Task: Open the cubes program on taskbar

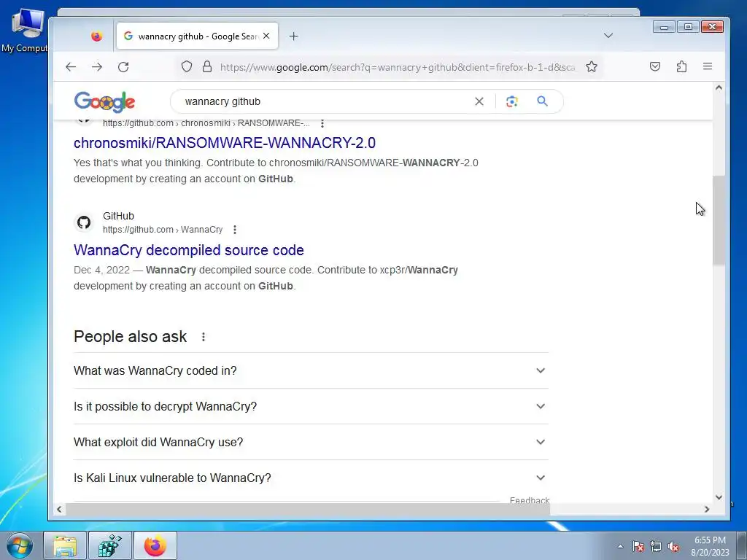Action: (109, 545)
